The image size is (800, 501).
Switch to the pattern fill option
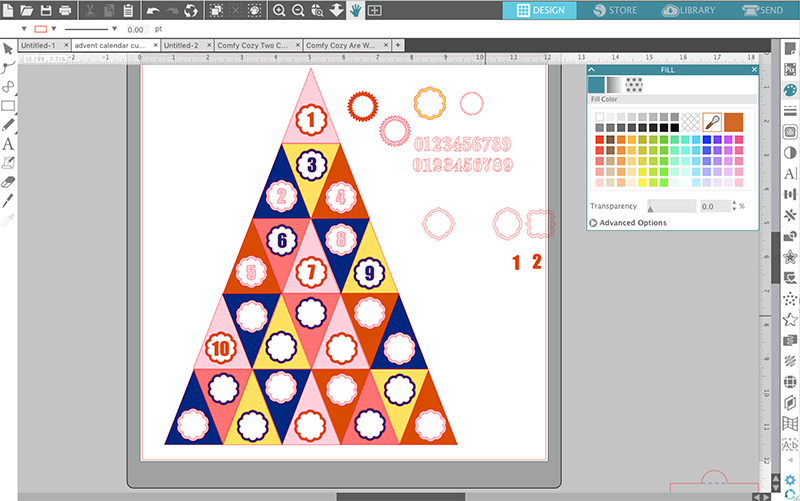(x=634, y=85)
